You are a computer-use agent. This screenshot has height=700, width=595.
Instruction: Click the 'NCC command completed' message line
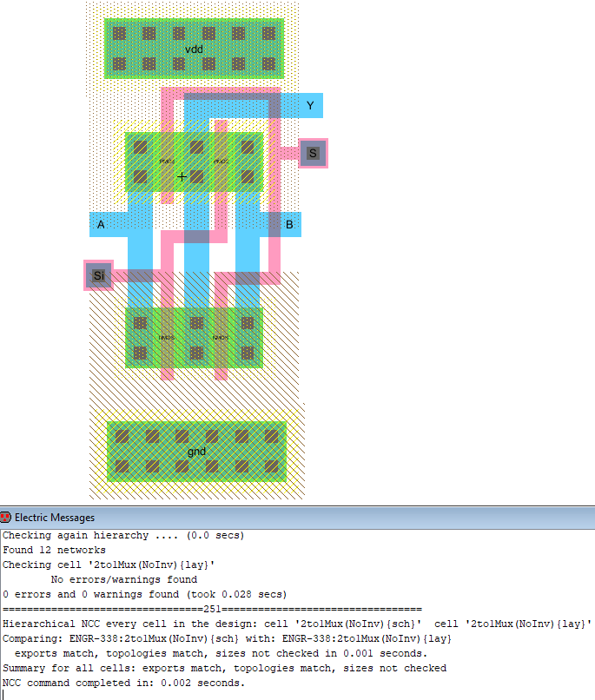(x=124, y=683)
